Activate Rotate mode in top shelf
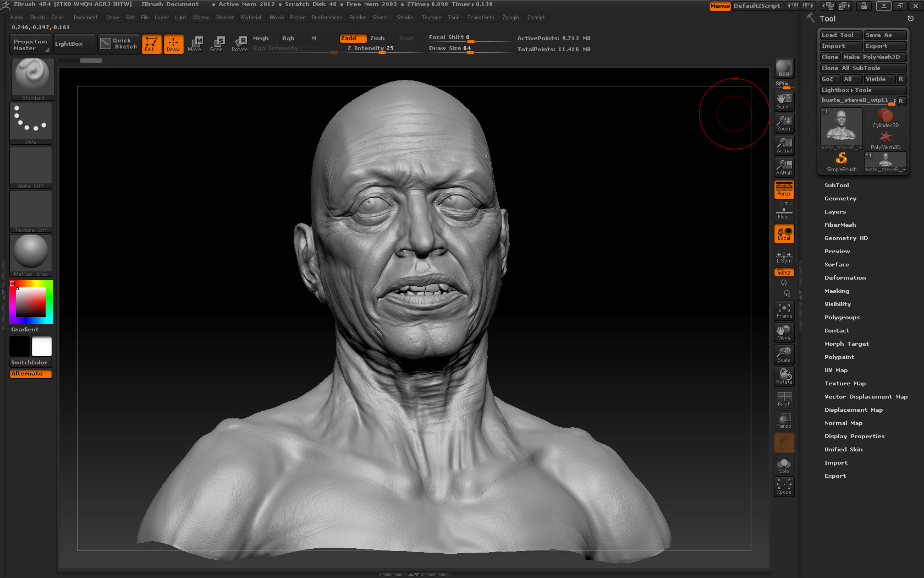The image size is (924, 578). (240, 43)
